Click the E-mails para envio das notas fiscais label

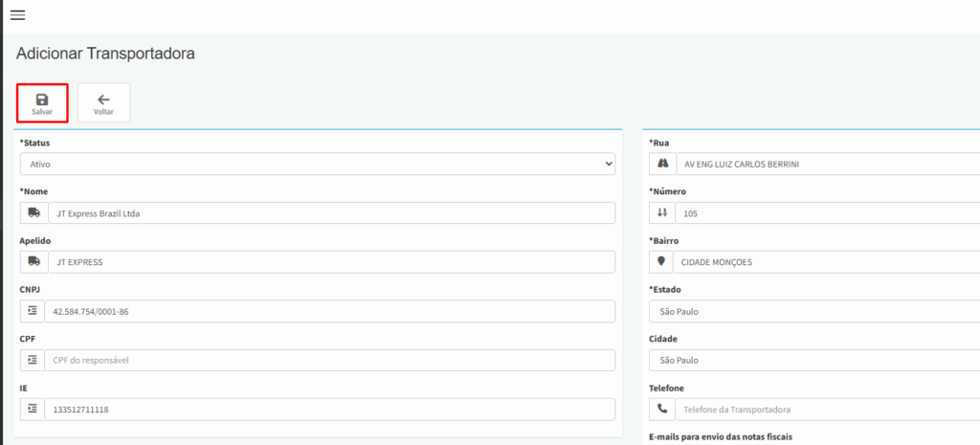[x=721, y=437]
